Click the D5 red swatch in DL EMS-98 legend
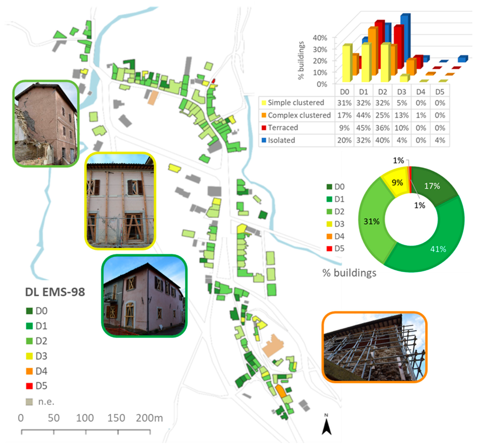 [x=29, y=386]
